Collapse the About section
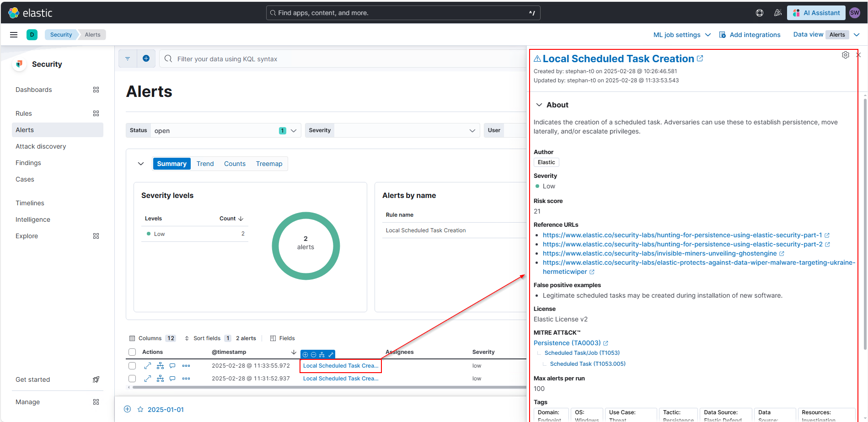The height and width of the screenshot is (422, 868). click(539, 105)
